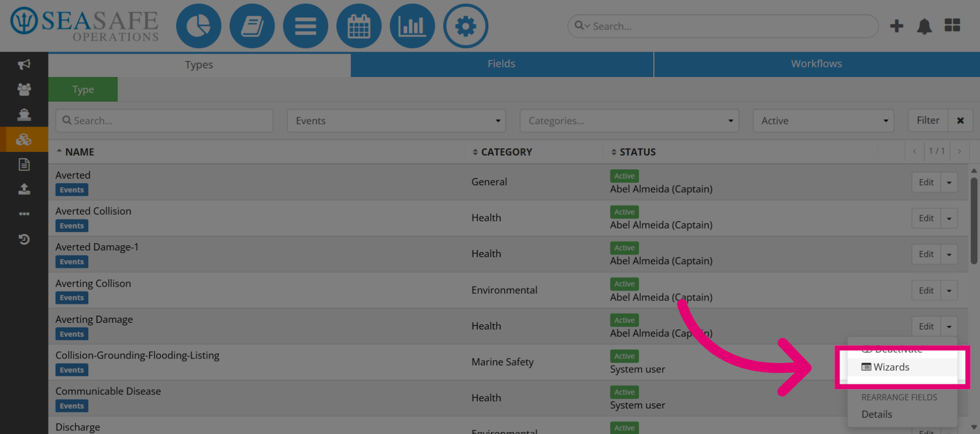980x434 pixels.
Task: Open the notifications bell
Action: (x=924, y=26)
